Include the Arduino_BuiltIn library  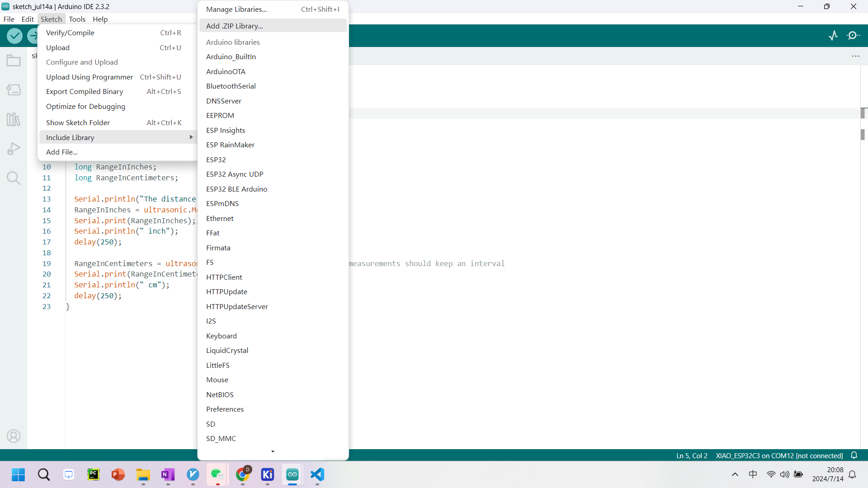pos(273,56)
